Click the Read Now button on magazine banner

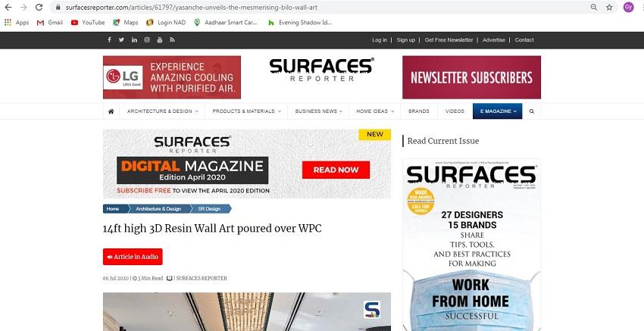tap(336, 170)
